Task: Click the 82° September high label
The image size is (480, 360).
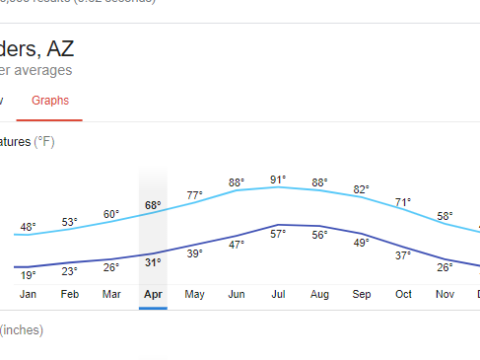Action: click(361, 190)
